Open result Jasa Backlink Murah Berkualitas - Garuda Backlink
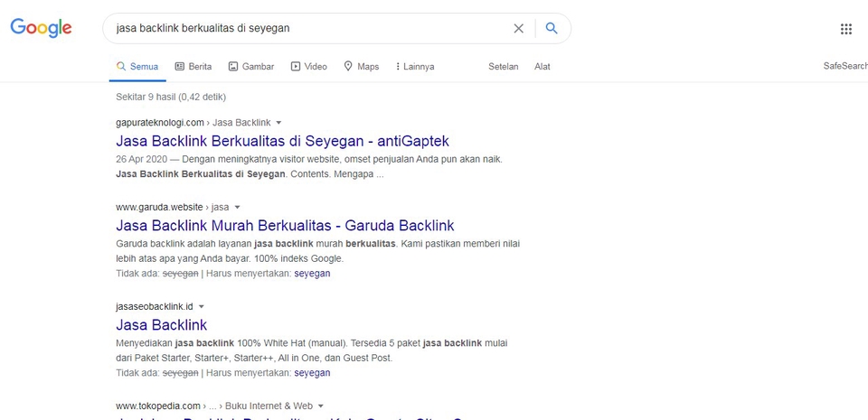This screenshot has height=420, width=868. pyautogui.click(x=285, y=226)
